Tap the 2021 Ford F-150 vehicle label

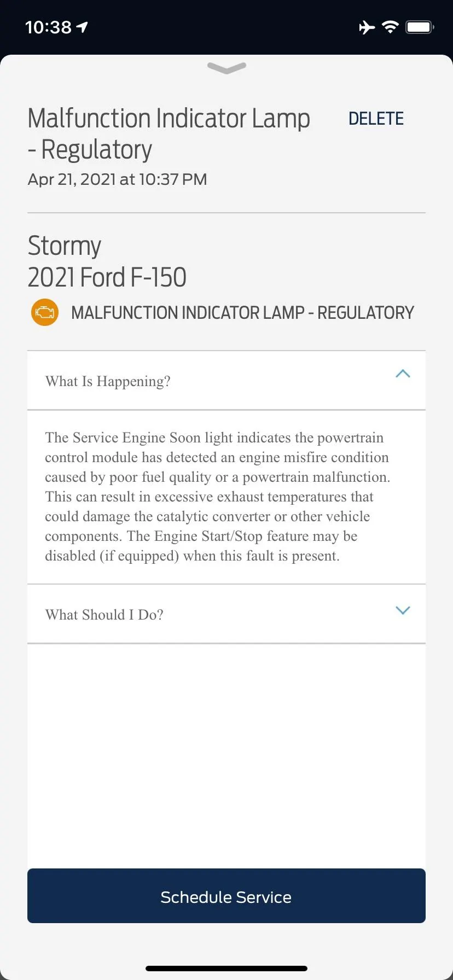click(107, 277)
